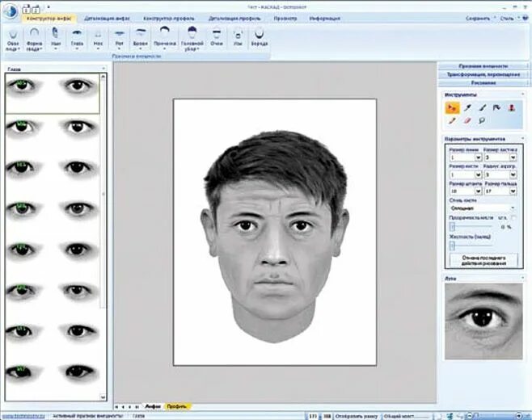
Task: Choose the Ears facial feature button
Action: (56, 40)
